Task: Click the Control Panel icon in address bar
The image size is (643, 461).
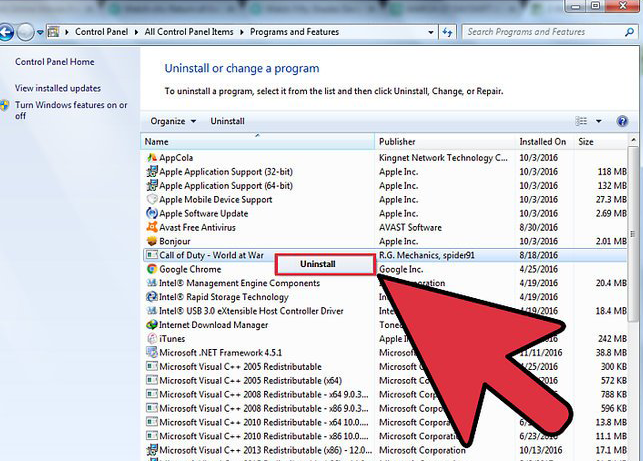Action: point(53,32)
